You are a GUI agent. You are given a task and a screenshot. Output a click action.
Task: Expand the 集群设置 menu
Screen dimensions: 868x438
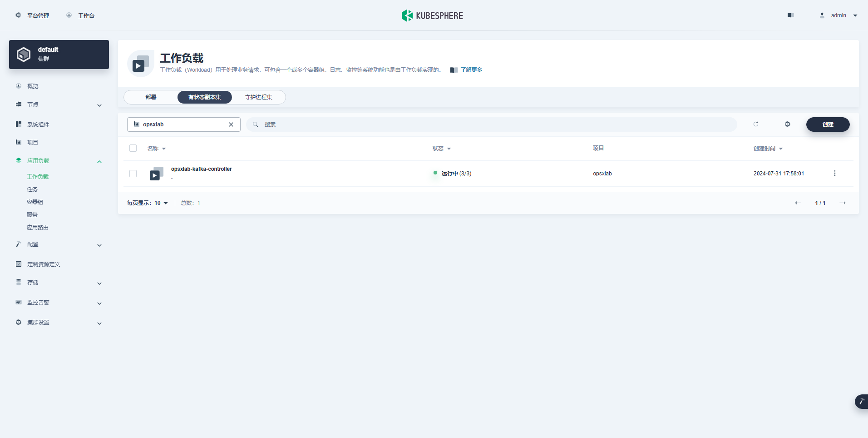59,323
